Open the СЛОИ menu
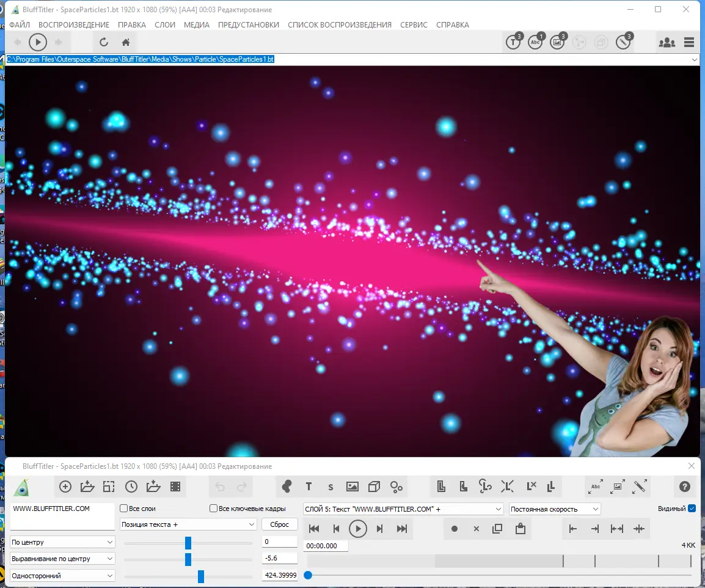The width and height of the screenshot is (705, 588). [164, 24]
